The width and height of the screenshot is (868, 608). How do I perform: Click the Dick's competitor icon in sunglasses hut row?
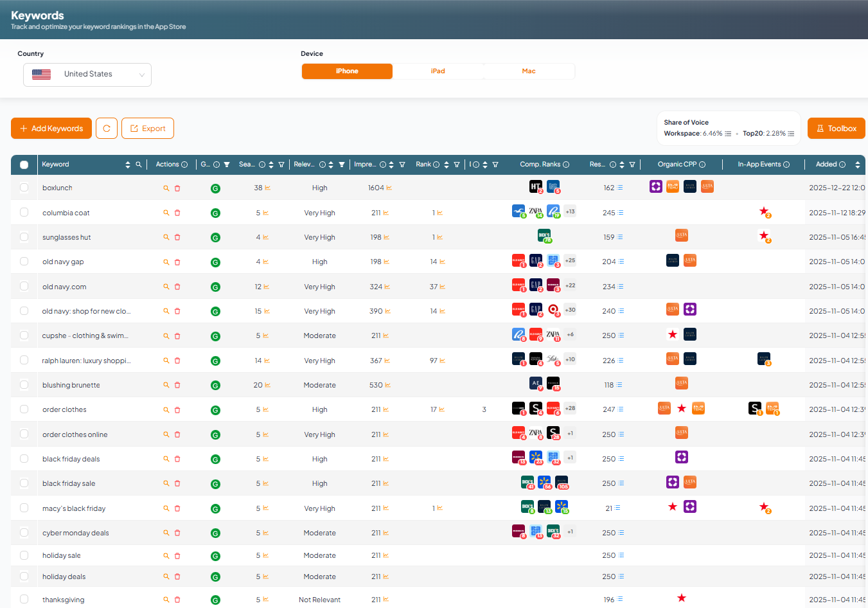tap(544, 235)
